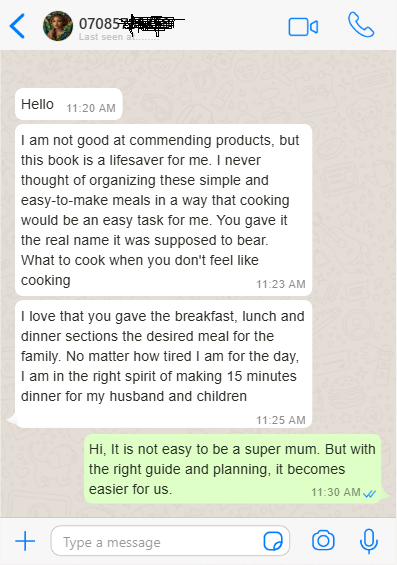This screenshot has height=565, width=397.
Task: Start a video call with the contact
Action: click(x=303, y=27)
